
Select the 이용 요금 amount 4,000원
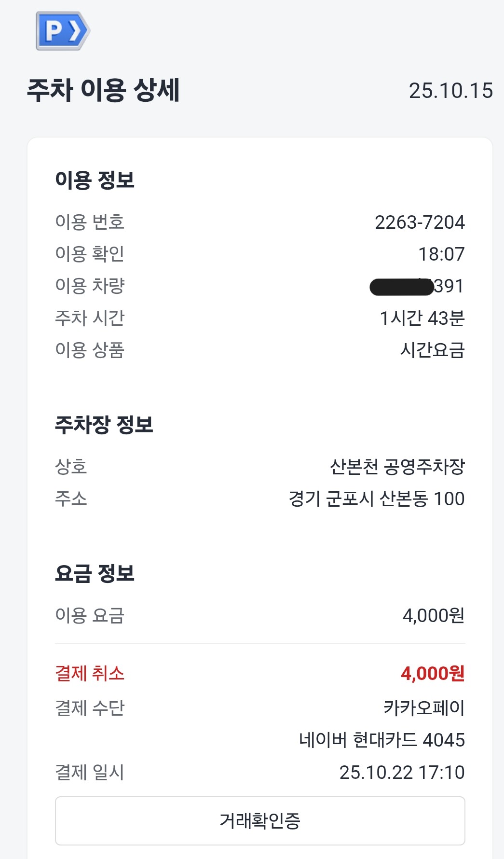coord(433,615)
